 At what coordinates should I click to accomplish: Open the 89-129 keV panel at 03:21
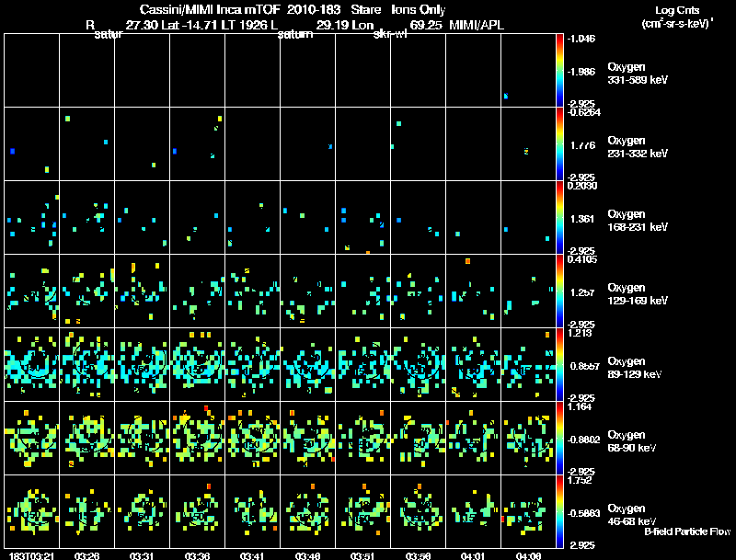click(31, 365)
